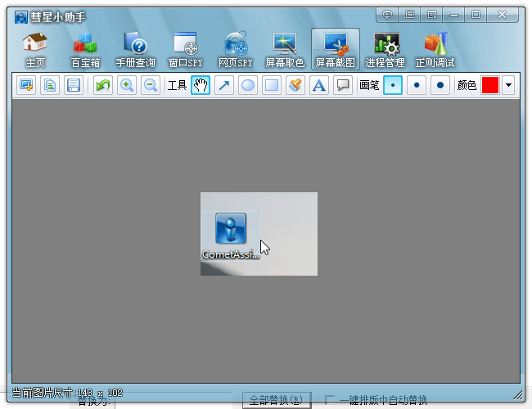Open the 窗口SPY tab
Viewport: 532px width, 409px height.
click(x=185, y=50)
